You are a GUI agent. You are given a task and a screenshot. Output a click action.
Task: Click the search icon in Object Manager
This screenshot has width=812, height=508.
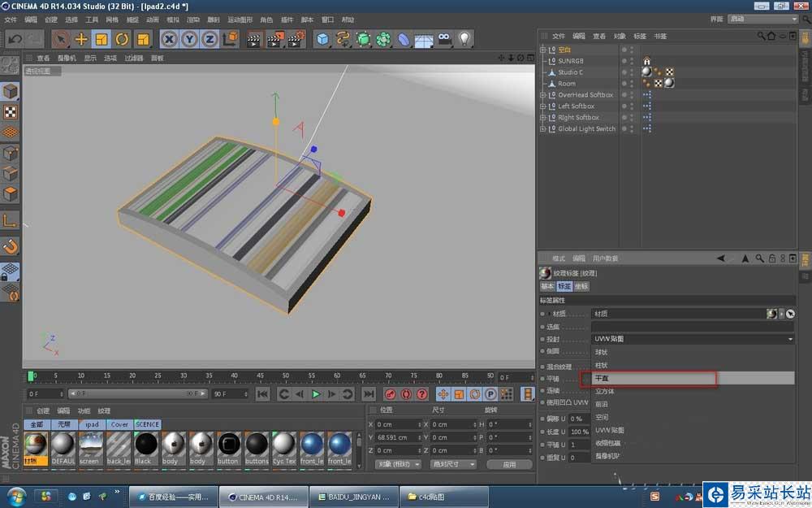(x=761, y=36)
